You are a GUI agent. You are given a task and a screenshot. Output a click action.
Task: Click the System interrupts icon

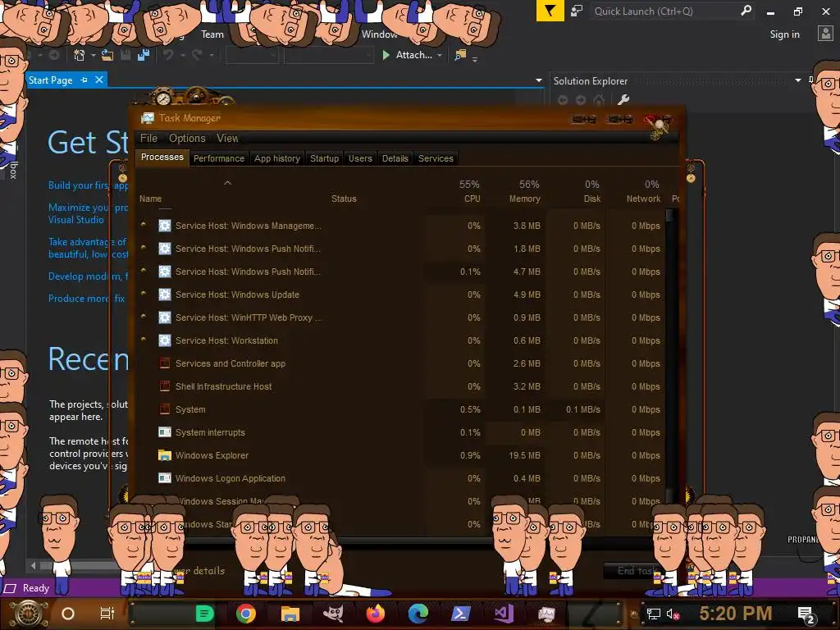pos(164,432)
